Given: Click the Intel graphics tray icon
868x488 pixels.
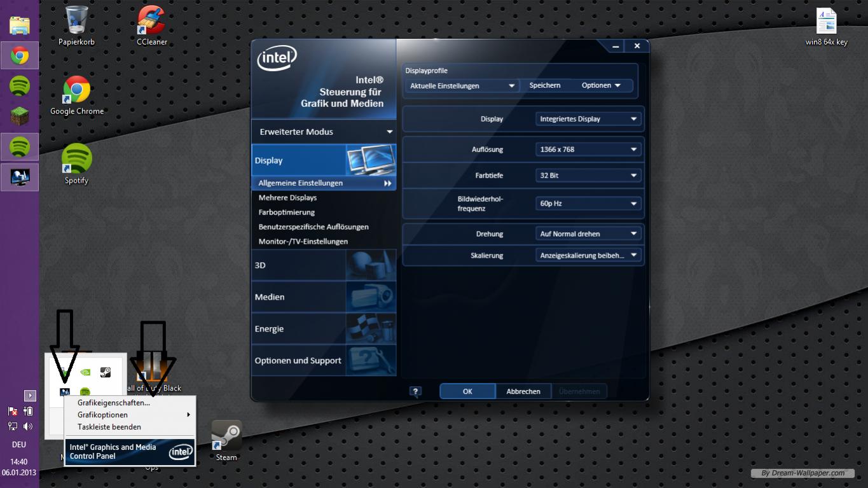Looking at the screenshot, I should (x=64, y=392).
